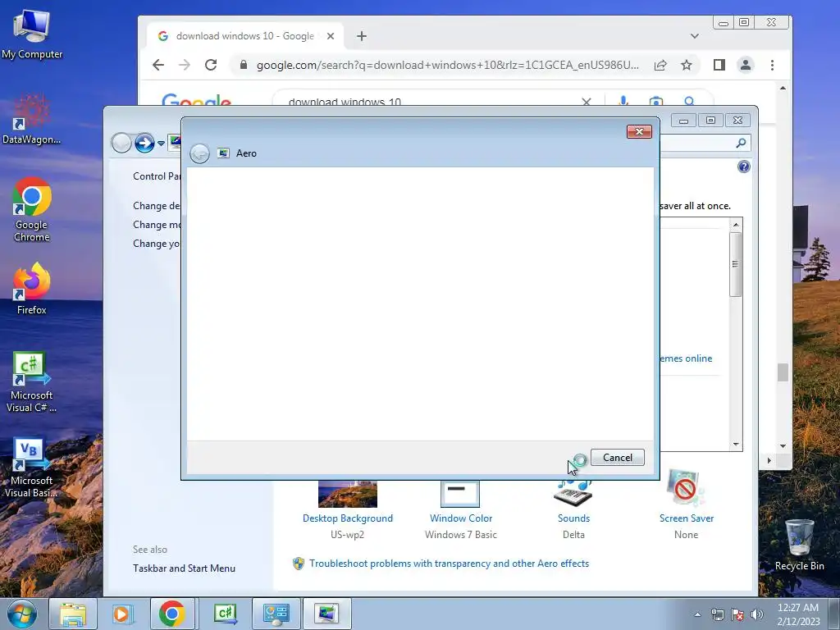The height and width of the screenshot is (630, 840).
Task: Open Screen Saver settings
Action: click(x=687, y=518)
